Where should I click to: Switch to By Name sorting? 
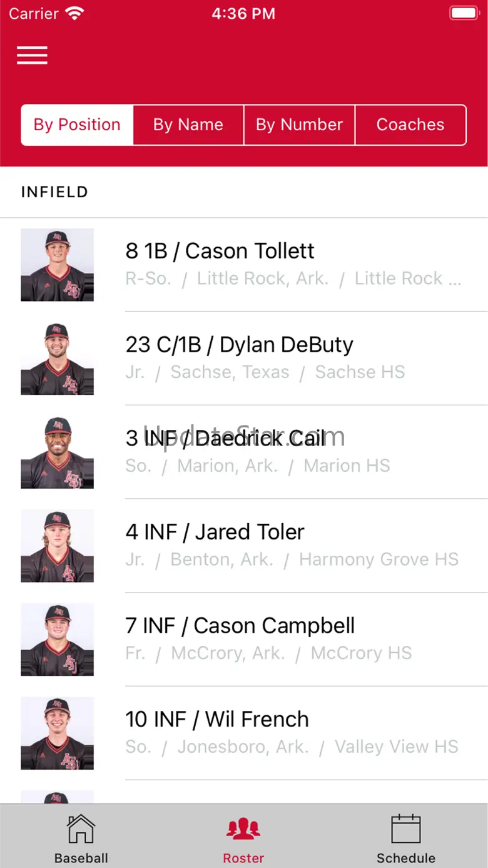(x=188, y=125)
